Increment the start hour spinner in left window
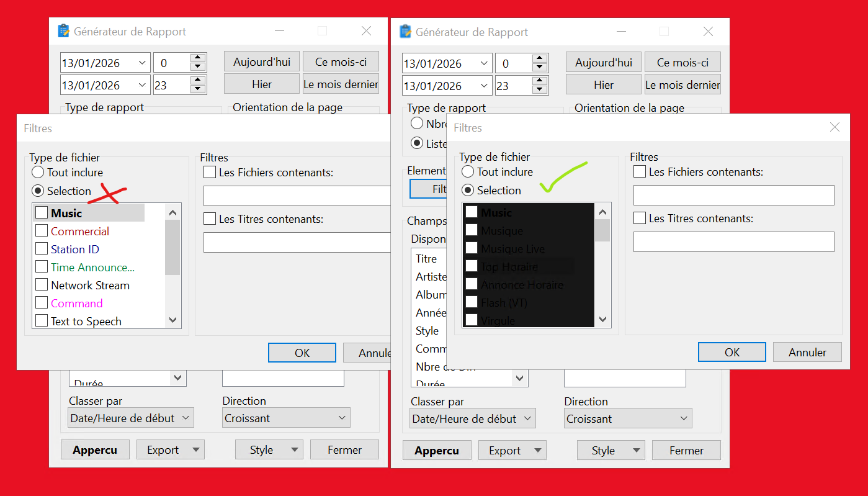 click(198, 58)
